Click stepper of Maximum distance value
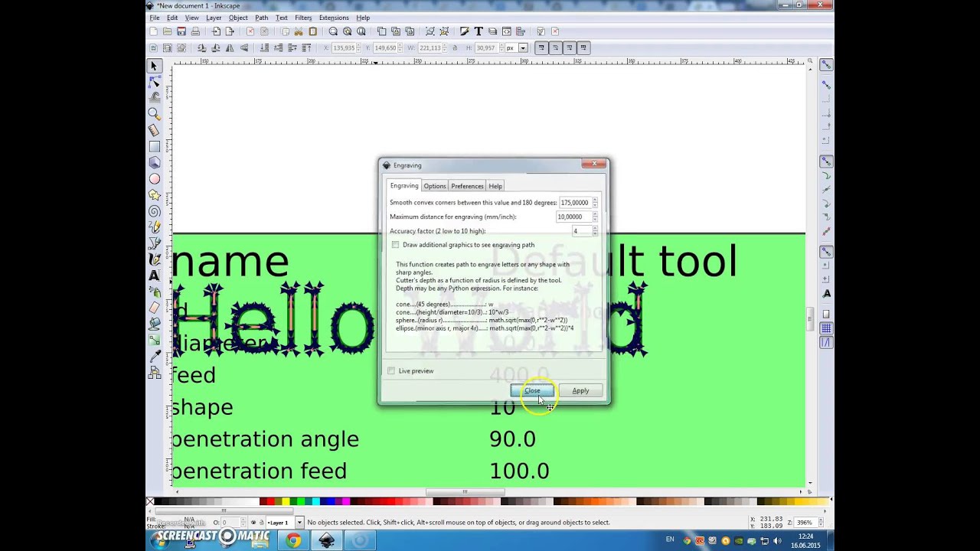 tap(595, 217)
